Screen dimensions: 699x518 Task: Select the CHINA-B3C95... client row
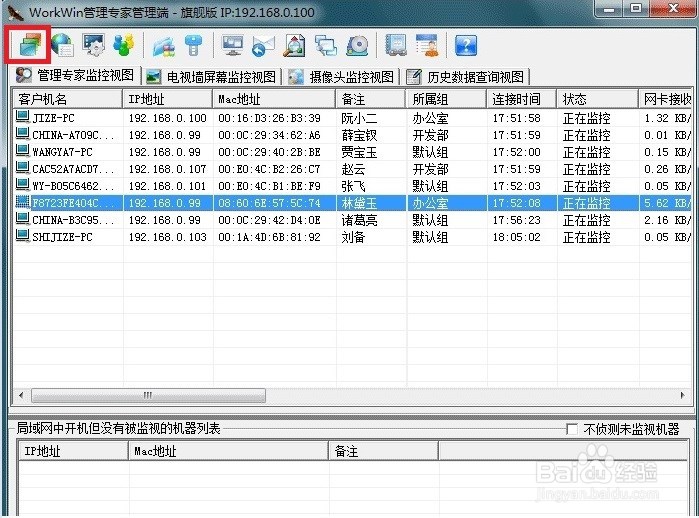[352, 220]
